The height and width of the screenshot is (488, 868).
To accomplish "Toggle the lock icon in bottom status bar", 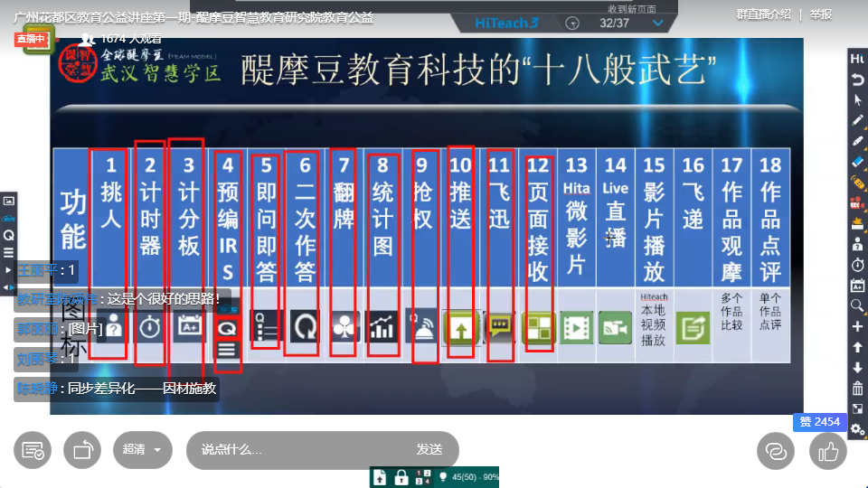I will (x=401, y=477).
